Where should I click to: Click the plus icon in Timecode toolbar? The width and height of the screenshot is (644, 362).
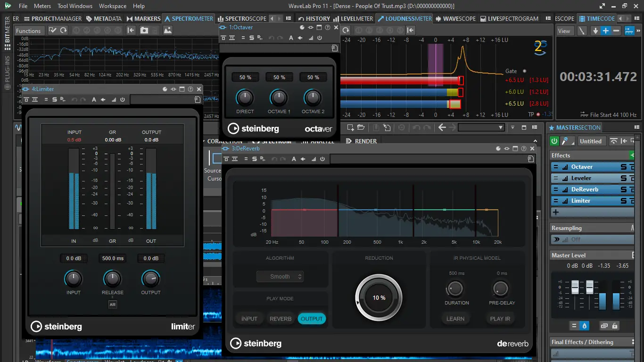tap(606, 31)
